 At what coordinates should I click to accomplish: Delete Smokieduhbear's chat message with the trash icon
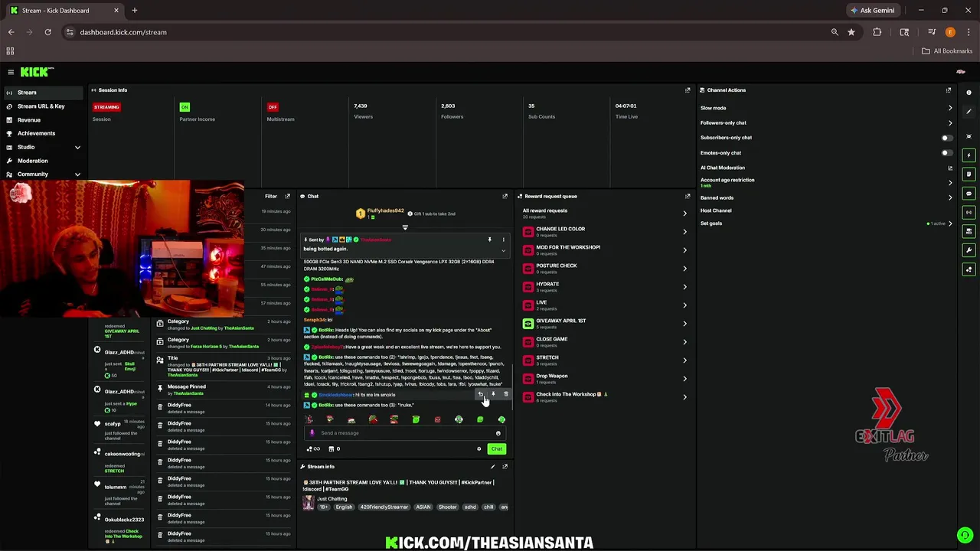click(505, 394)
